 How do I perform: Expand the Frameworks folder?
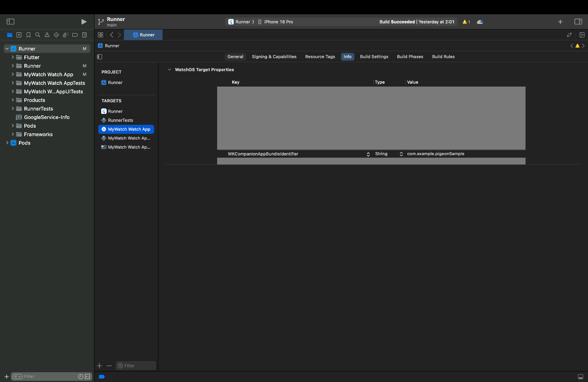(13, 134)
